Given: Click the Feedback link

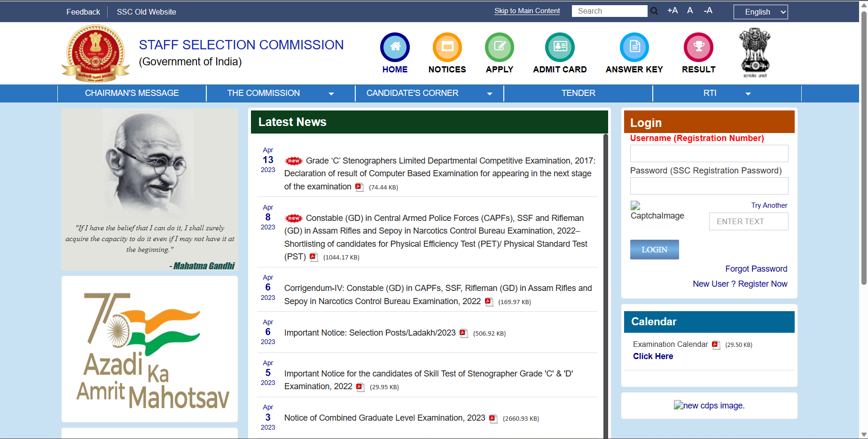Looking at the screenshot, I should (83, 12).
